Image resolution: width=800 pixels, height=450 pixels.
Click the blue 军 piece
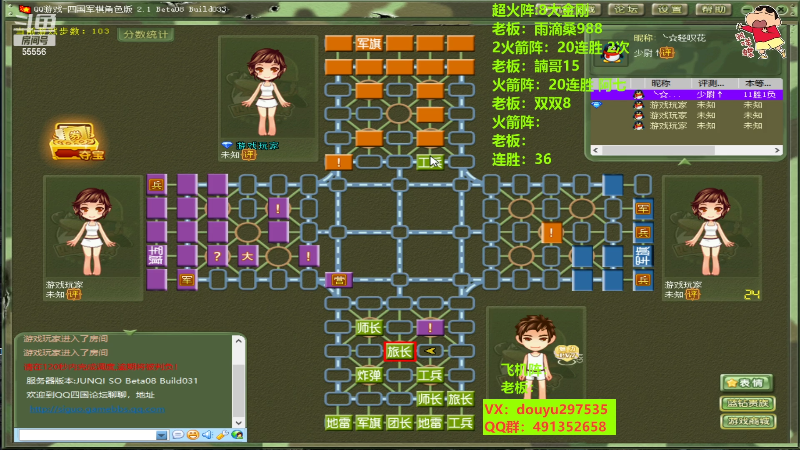pos(642,208)
